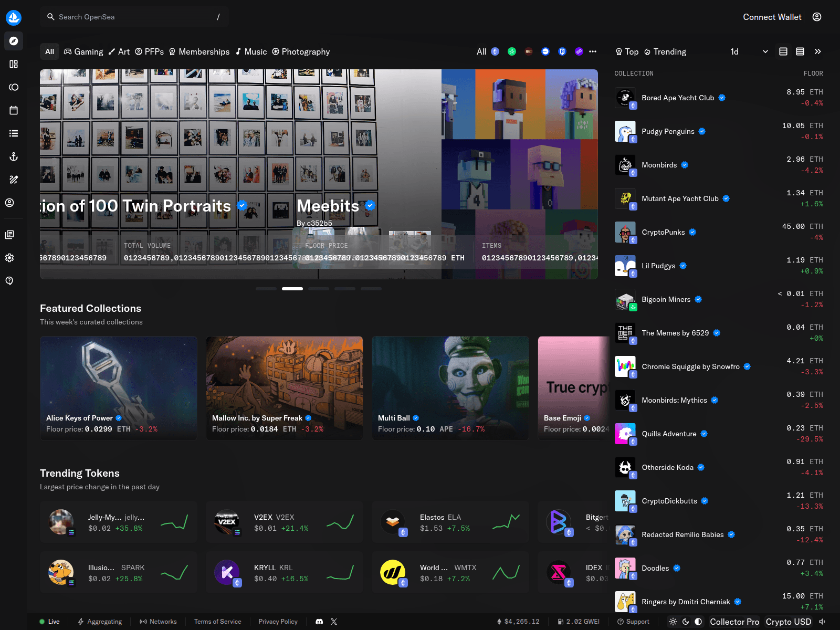Open CryptoPunks collection row

(719, 232)
